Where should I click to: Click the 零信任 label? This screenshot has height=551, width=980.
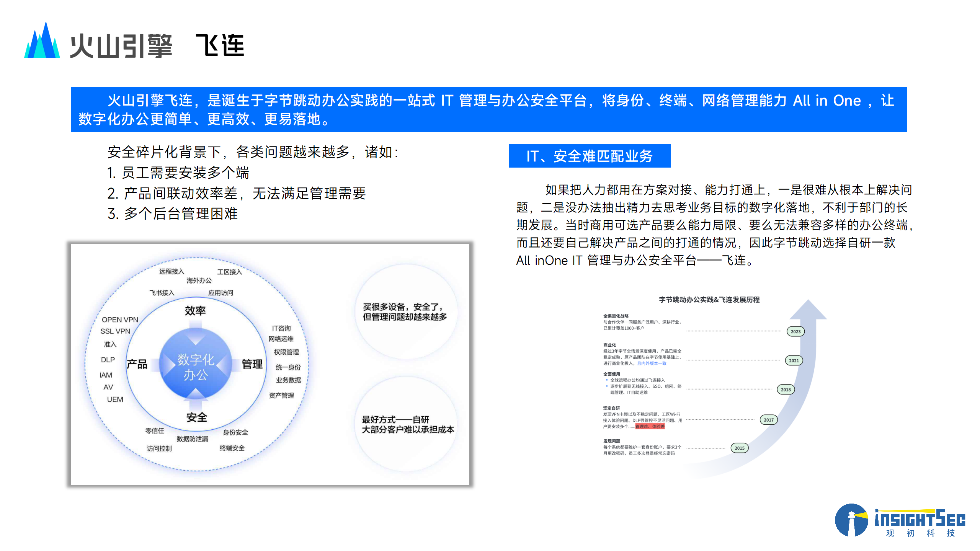point(155,430)
